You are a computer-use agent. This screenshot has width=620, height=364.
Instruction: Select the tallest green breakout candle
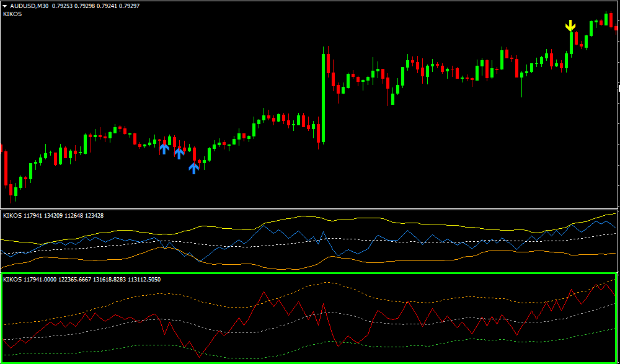click(x=323, y=93)
